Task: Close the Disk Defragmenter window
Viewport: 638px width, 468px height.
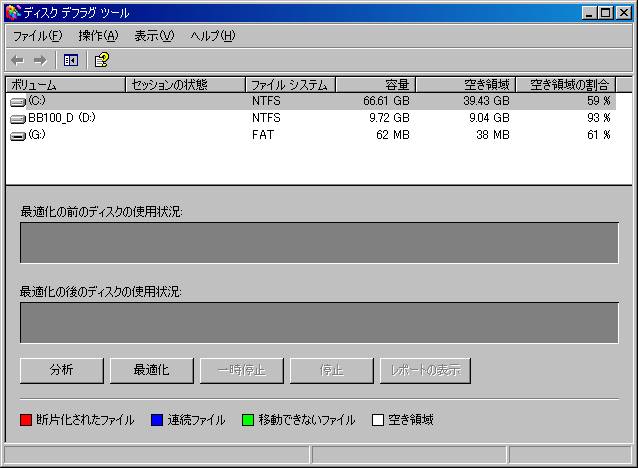Action: click(624, 13)
